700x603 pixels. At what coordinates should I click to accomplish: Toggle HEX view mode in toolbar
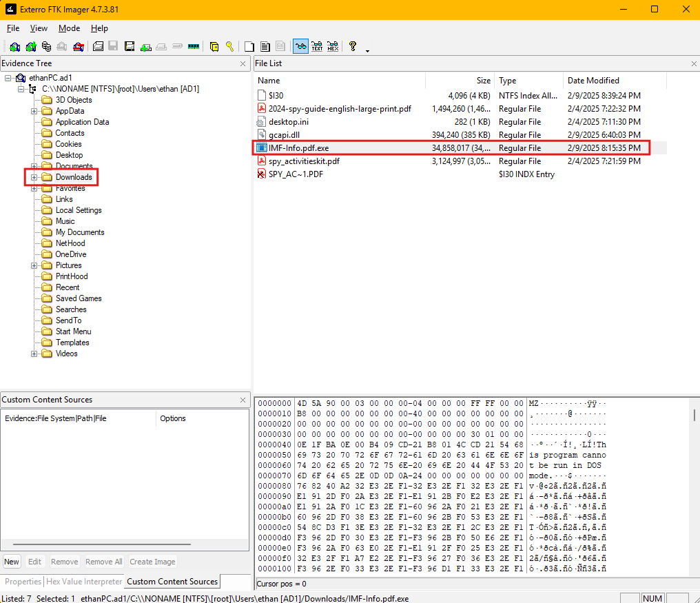(x=333, y=47)
